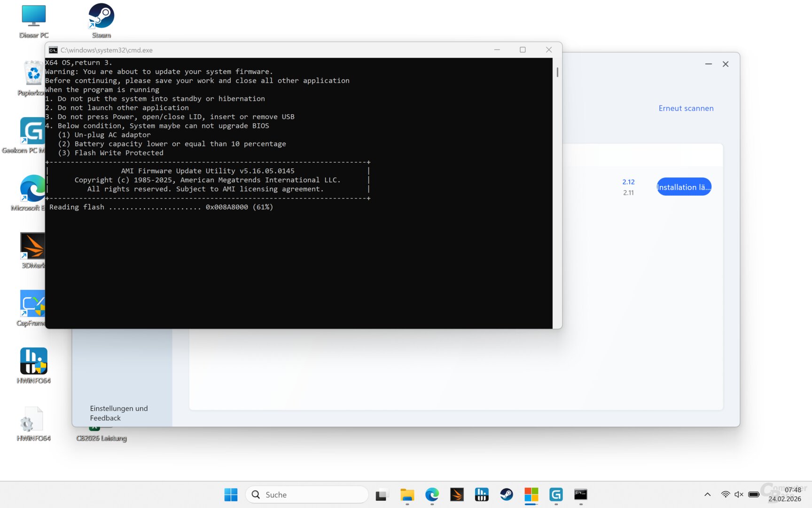Click Erneut scannen link

coord(686,108)
